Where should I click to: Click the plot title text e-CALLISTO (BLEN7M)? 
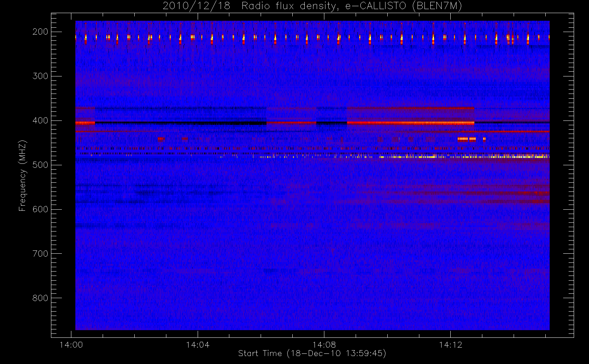(404, 6)
